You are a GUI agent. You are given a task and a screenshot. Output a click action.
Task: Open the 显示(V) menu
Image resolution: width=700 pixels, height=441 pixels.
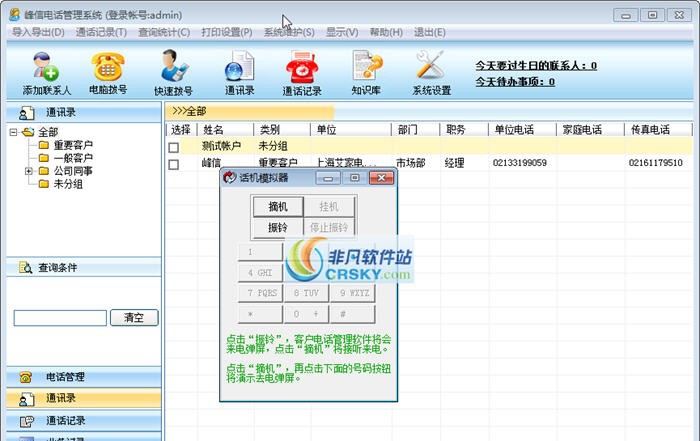click(x=342, y=33)
